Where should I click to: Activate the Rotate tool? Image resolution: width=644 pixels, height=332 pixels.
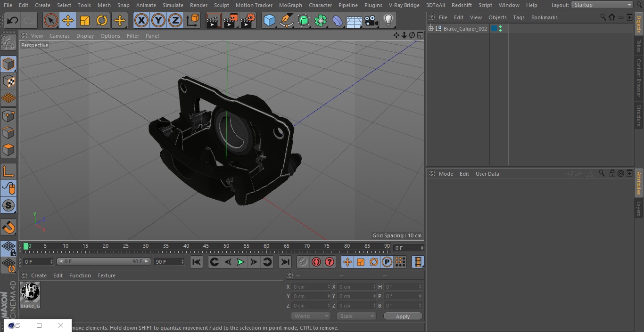coord(102,21)
